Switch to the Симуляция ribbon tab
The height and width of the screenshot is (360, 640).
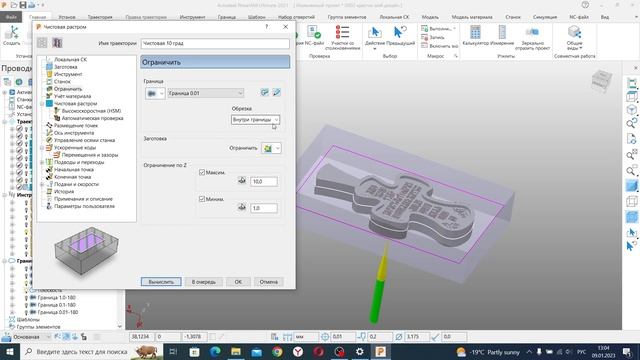[x=545, y=17]
